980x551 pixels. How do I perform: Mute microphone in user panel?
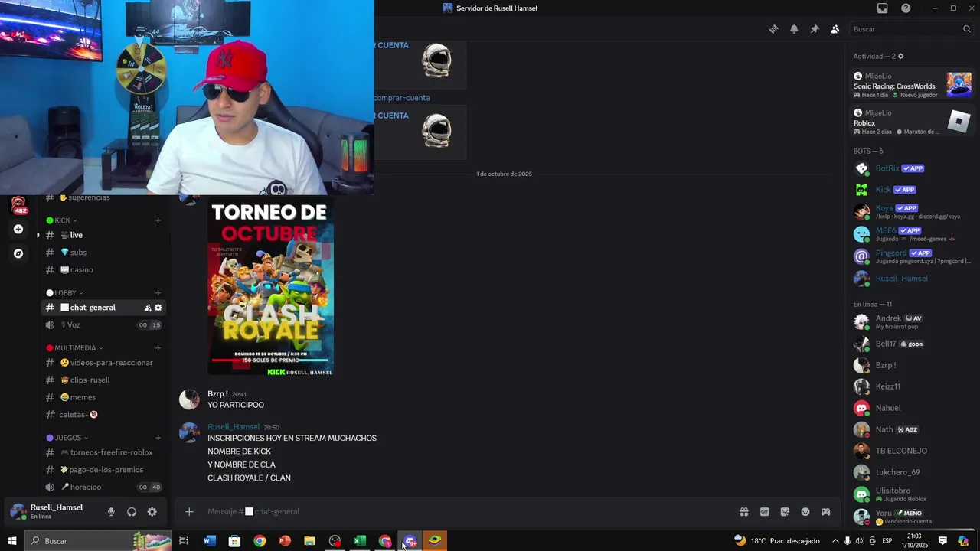pos(111,512)
